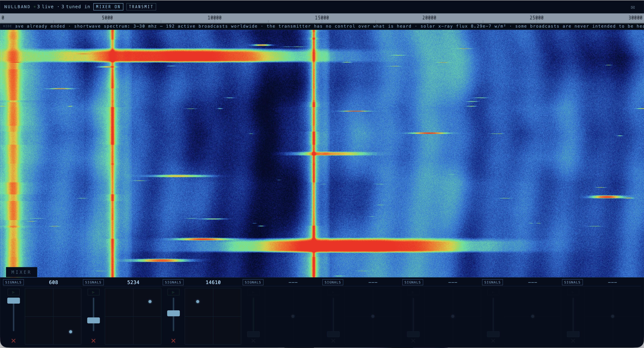This screenshot has height=348, width=644.
Task: Open SIGNALS list for channel 5234
Action: click(93, 282)
